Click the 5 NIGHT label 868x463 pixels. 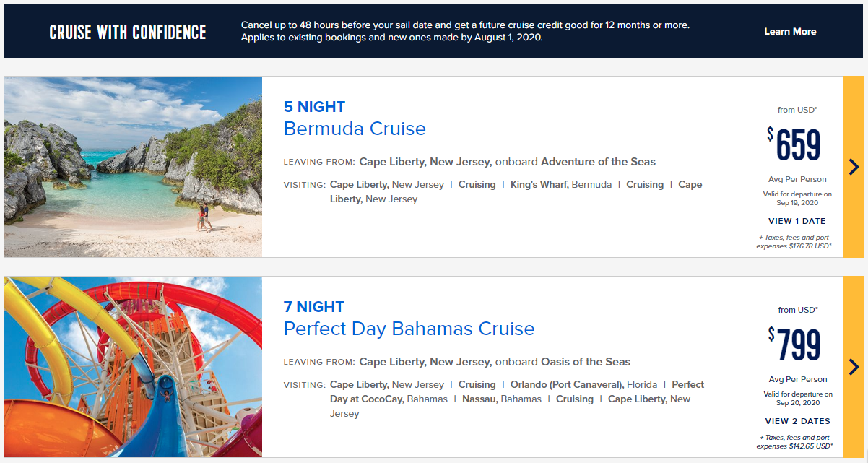[x=315, y=107]
